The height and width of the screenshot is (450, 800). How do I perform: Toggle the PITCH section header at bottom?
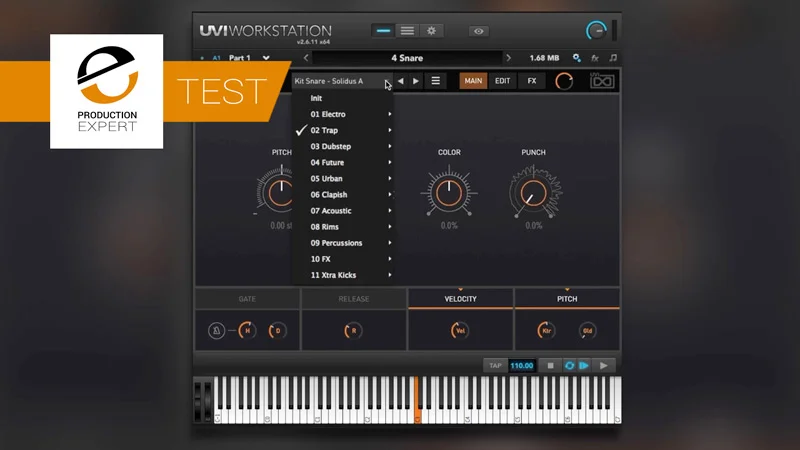tap(567, 299)
